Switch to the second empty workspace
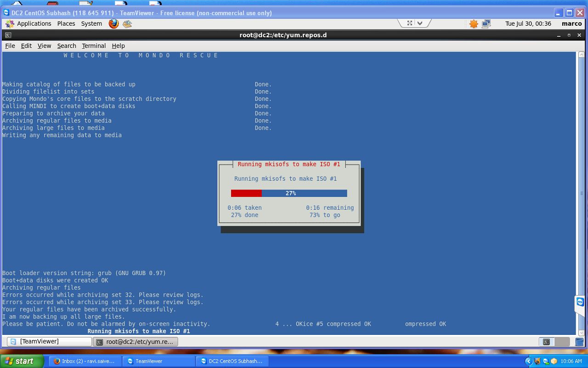Viewport: 588px width, 368px height. tap(561, 342)
